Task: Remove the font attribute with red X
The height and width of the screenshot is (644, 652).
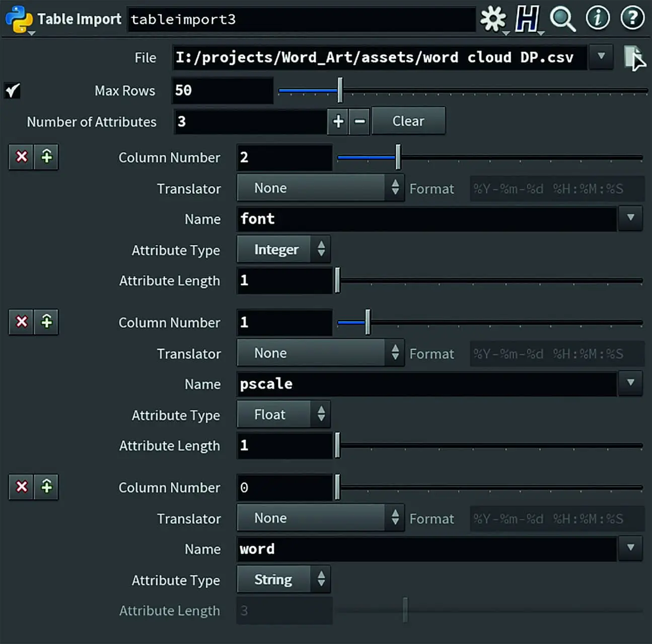Action: [22, 157]
